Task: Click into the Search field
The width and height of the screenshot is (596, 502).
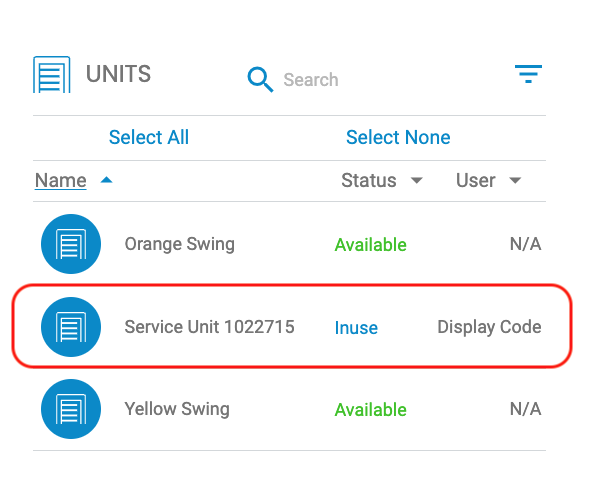Action: 388,80
